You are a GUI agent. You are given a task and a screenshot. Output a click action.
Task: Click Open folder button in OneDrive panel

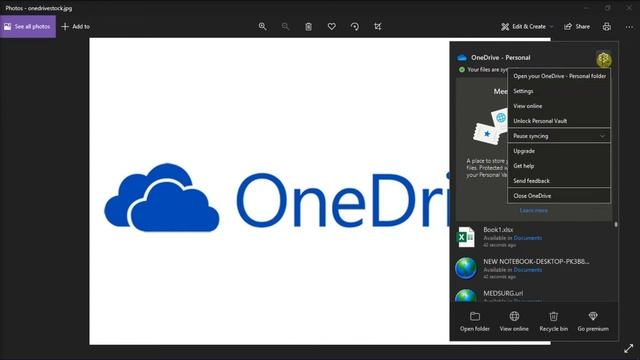coord(475,322)
